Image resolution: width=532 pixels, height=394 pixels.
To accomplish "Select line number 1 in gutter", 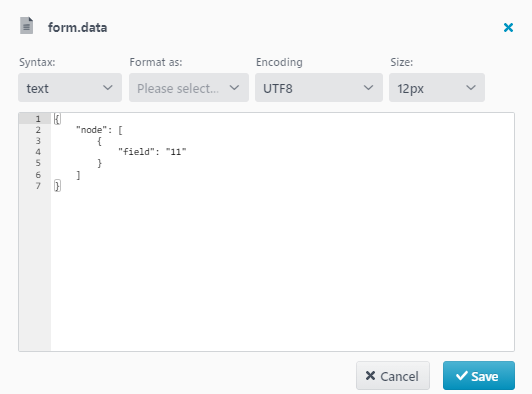I will pos(38,119).
